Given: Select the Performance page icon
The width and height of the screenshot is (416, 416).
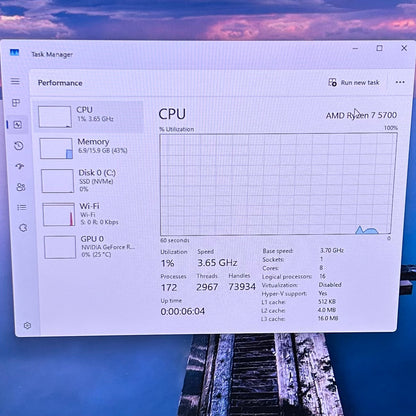Looking at the screenshot, I should [17, 125].
